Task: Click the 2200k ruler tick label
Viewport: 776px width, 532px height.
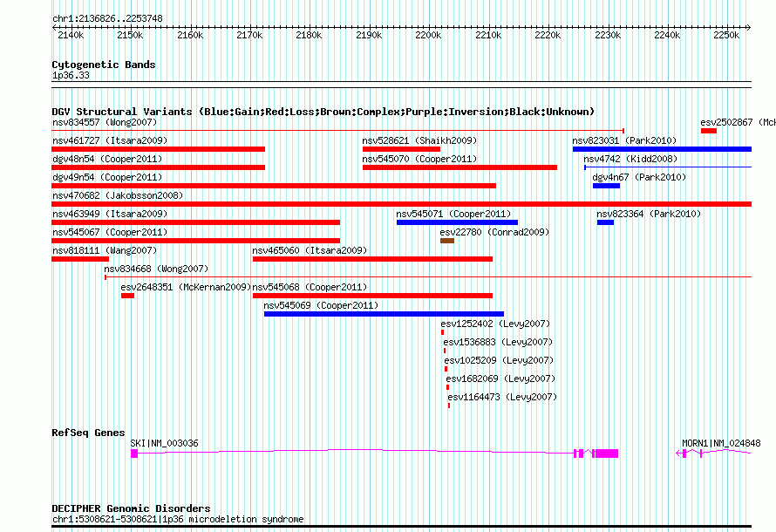Action: pos(429,35)
